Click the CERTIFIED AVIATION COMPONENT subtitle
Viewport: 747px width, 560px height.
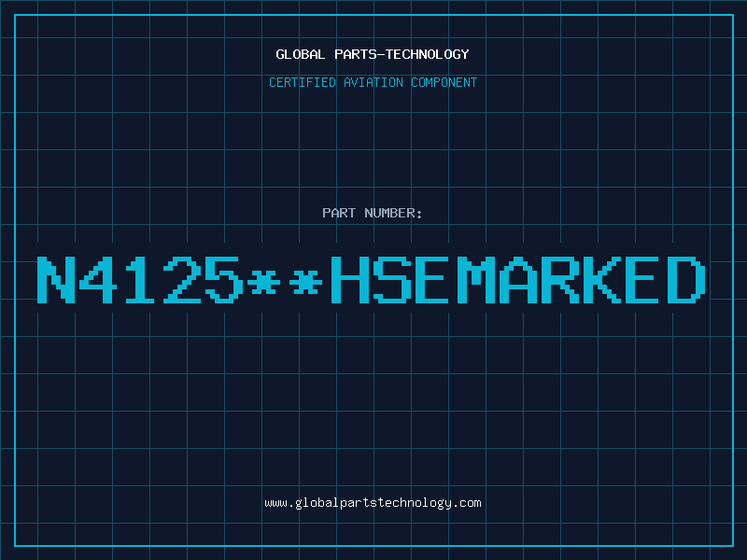(373, 82)
